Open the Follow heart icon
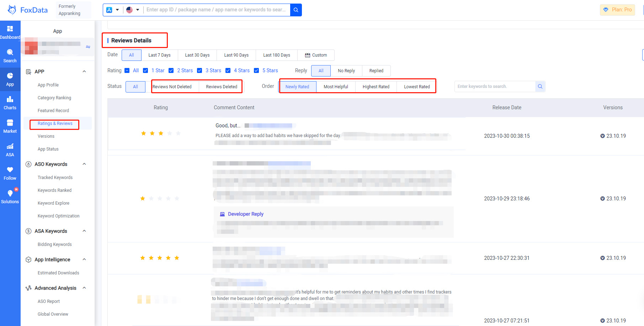Viewport: 644px width, 326px height. 10,169
